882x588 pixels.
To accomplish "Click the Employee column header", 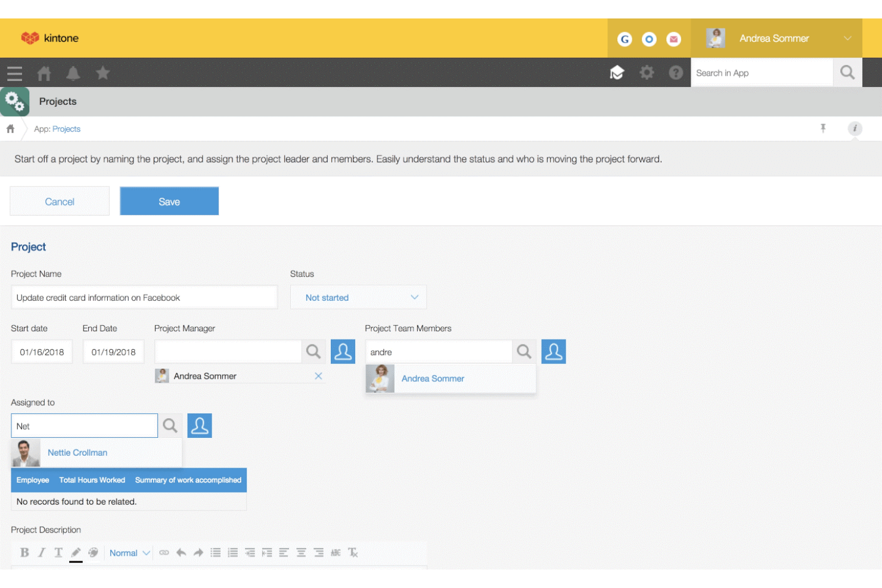I will tap(33, 480).
